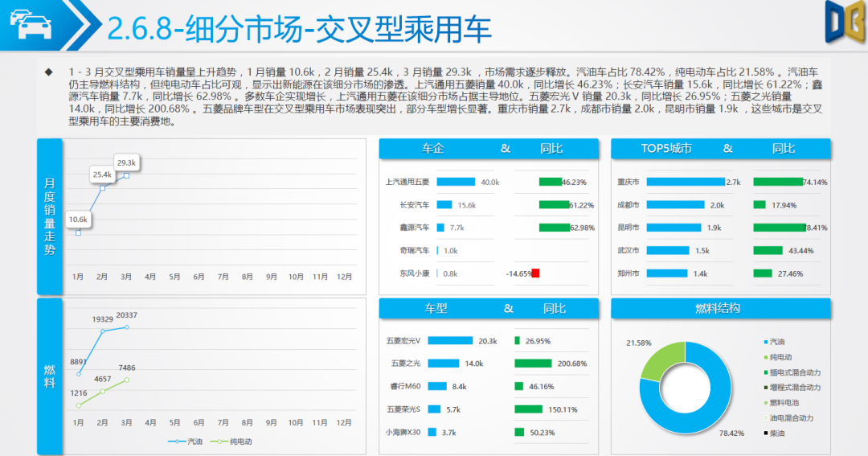Image resolution: width=868 pixels, height=456 pixels.
Task: Click the 车型 & 同比 panel header
Action: [x=489, y=308]
